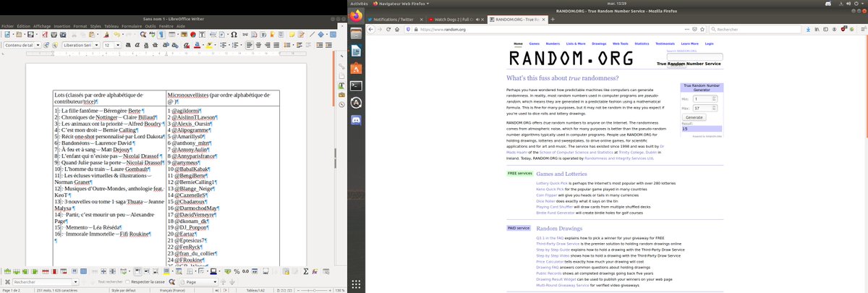This screenshot has height=293, width=868.
Task: Open the font size 12 dropdown
Action: point(118,45)
